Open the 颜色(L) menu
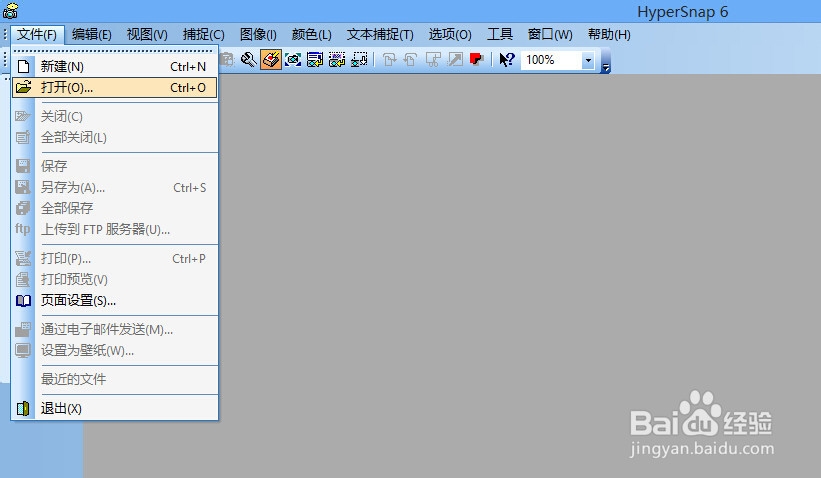 tap(312, 35)
